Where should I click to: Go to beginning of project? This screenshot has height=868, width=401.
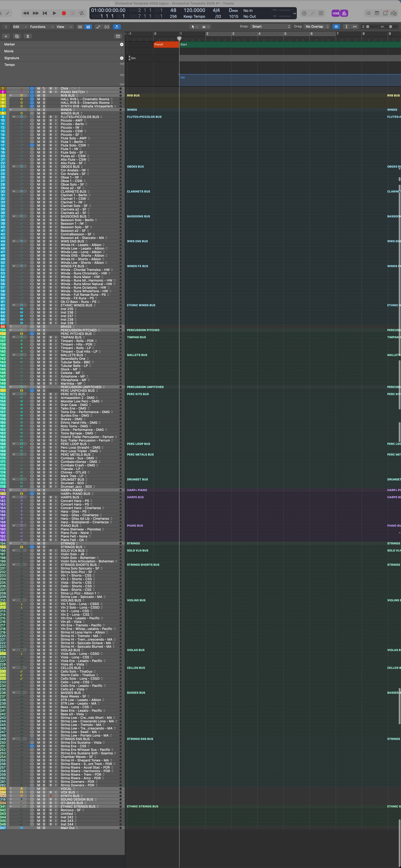click(45, 13)
